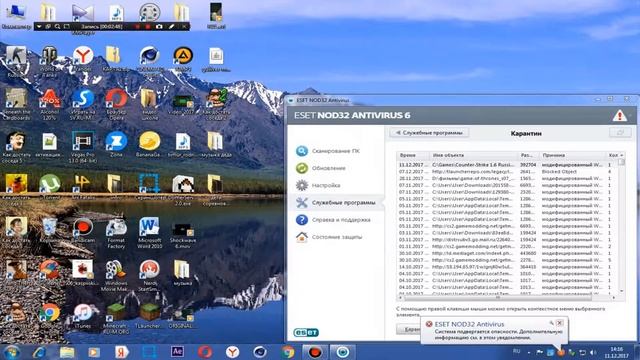The width and height of the screenshot is (640, 360).
Task: Click the uTorrent desktop shortcut
Action: pos(49,187)
